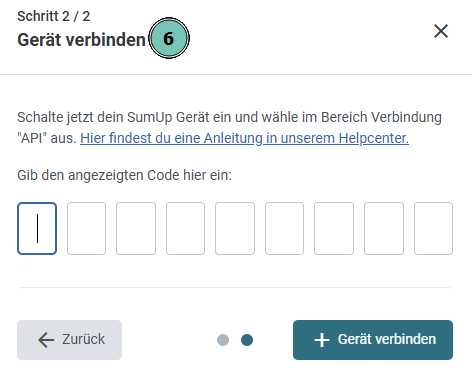Select the fifth code digit box
472x371 pixels.
(x=235, y=228)
